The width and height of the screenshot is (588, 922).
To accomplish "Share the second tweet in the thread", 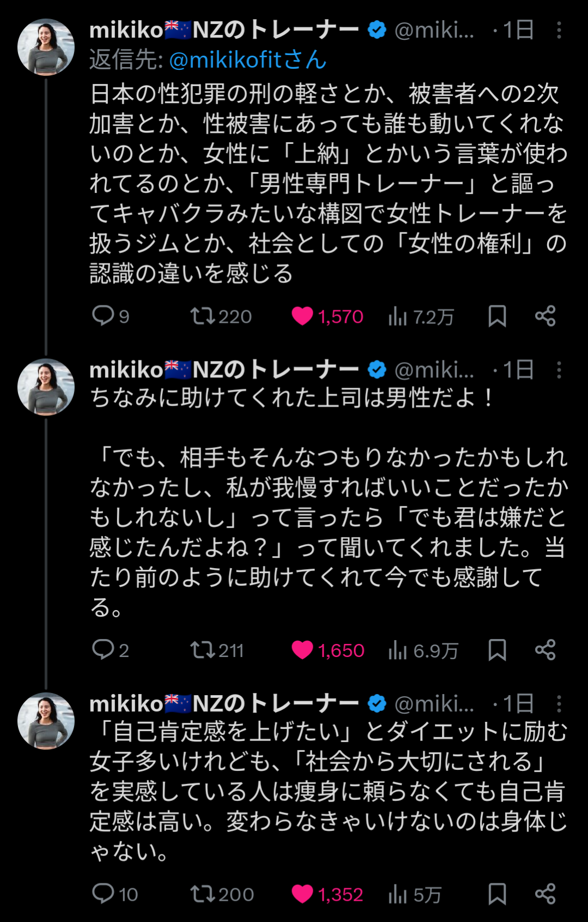I will [545, 650].
